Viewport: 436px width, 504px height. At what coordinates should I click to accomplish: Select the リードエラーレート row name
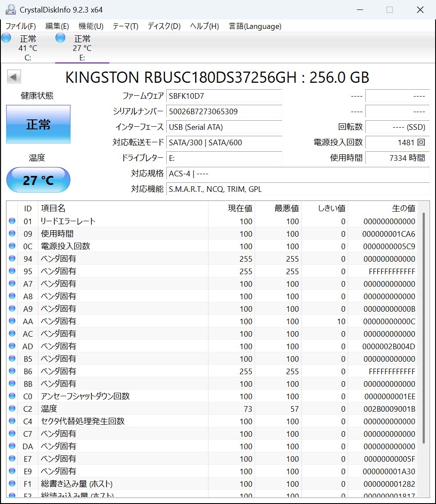pos(68,221)
